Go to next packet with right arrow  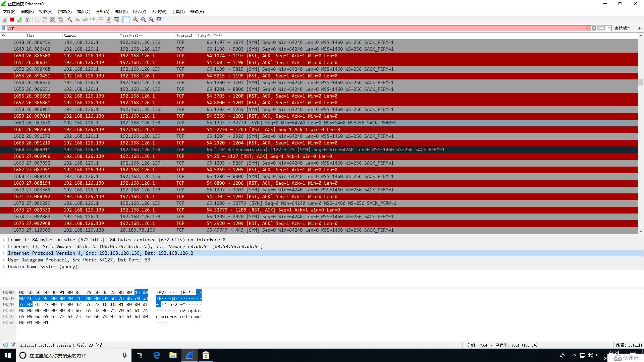click(x=86, y=20)
